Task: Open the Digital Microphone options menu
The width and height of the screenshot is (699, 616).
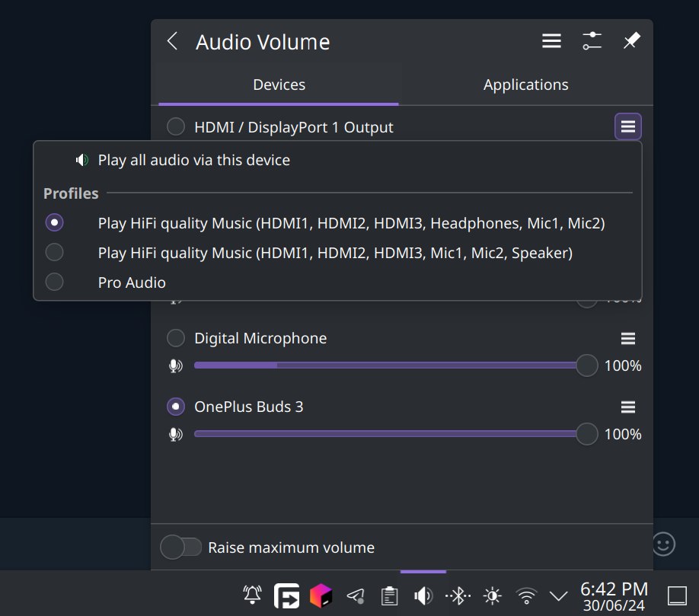Action: [627, 337]
